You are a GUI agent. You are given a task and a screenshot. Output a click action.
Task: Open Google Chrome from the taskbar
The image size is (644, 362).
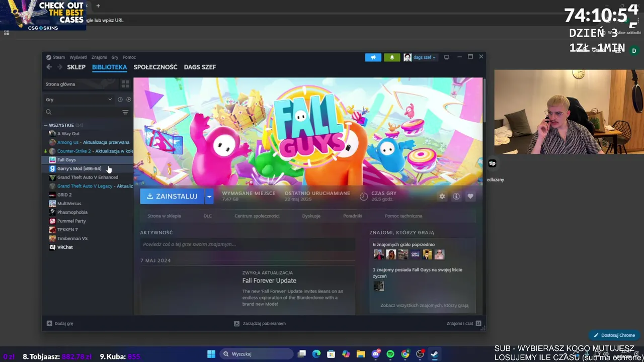coord(405,354)
